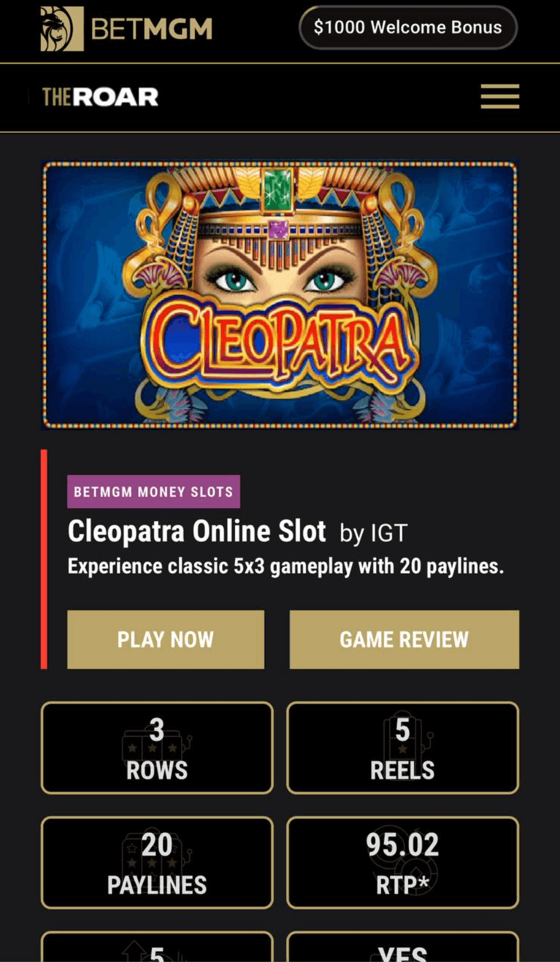Click the 5x3 gameplay tagline text
Screen dimensions: 560x962
285,566
